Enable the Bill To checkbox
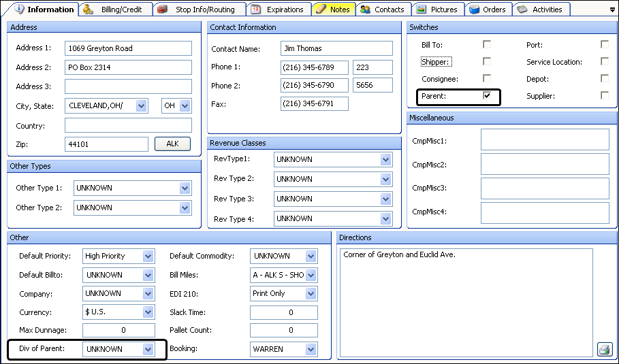The height and width of the screenshot is (364, 619). [487, 45]
